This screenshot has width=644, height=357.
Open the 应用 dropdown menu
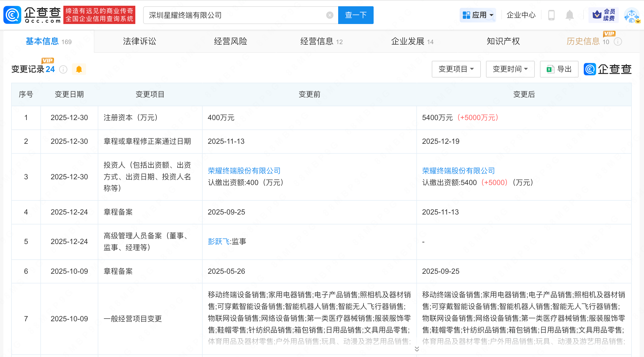point(478,15)
